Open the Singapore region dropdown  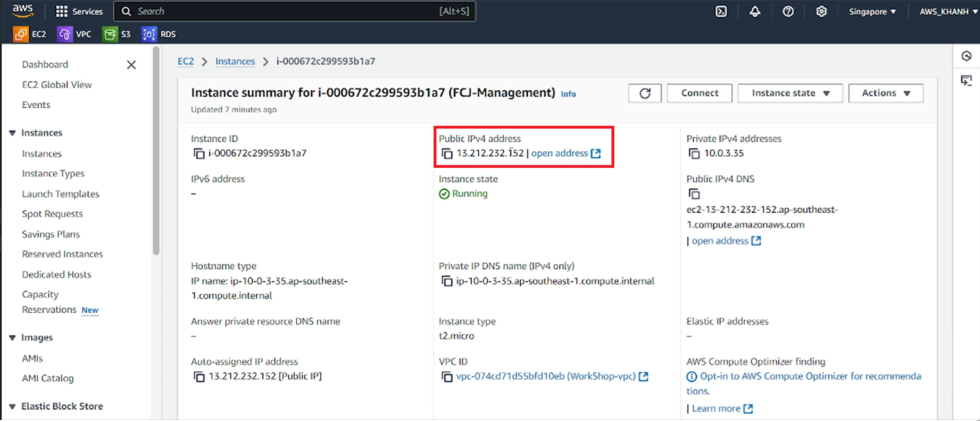click(873, 12)
